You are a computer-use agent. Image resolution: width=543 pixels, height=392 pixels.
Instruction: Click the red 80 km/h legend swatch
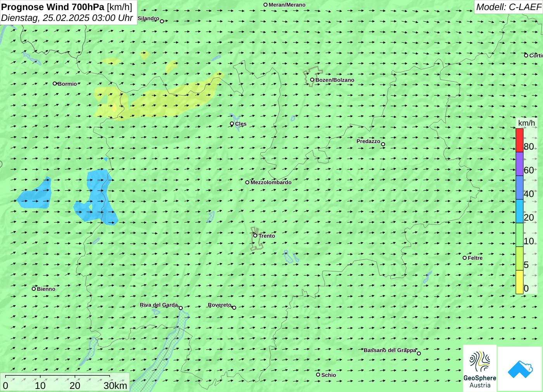pos(519,140)
